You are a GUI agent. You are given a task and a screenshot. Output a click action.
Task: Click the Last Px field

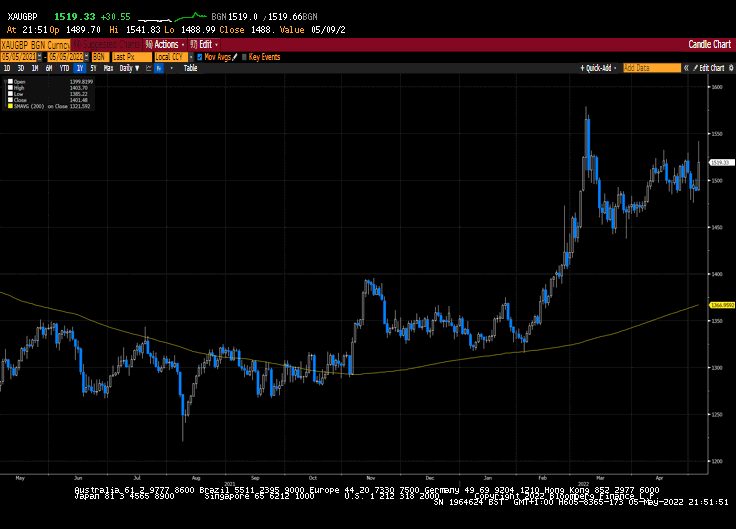(132, 57)
